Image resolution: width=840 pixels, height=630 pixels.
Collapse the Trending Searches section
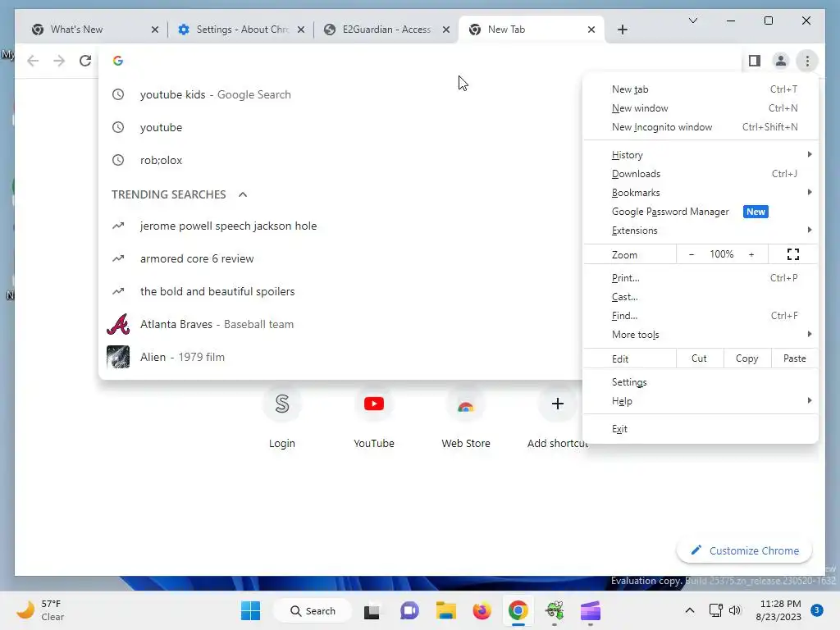[243, 194]
